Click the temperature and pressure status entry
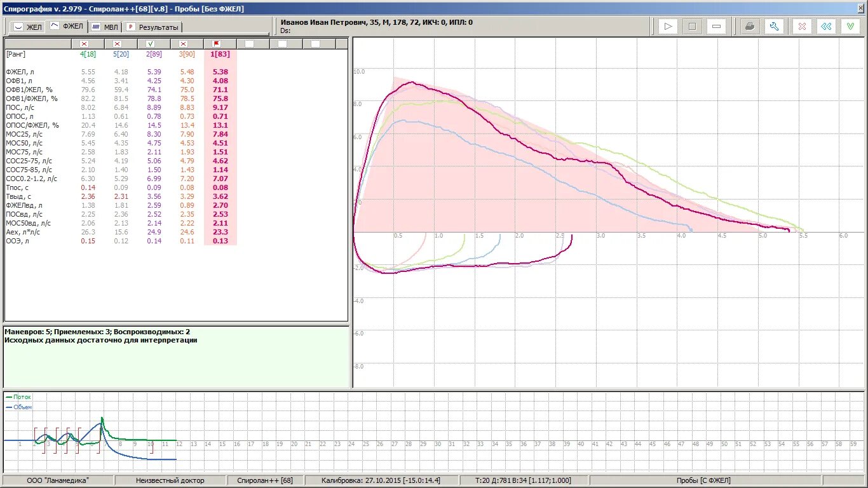This screenshot has width=868, height=488. click(524, 480)
